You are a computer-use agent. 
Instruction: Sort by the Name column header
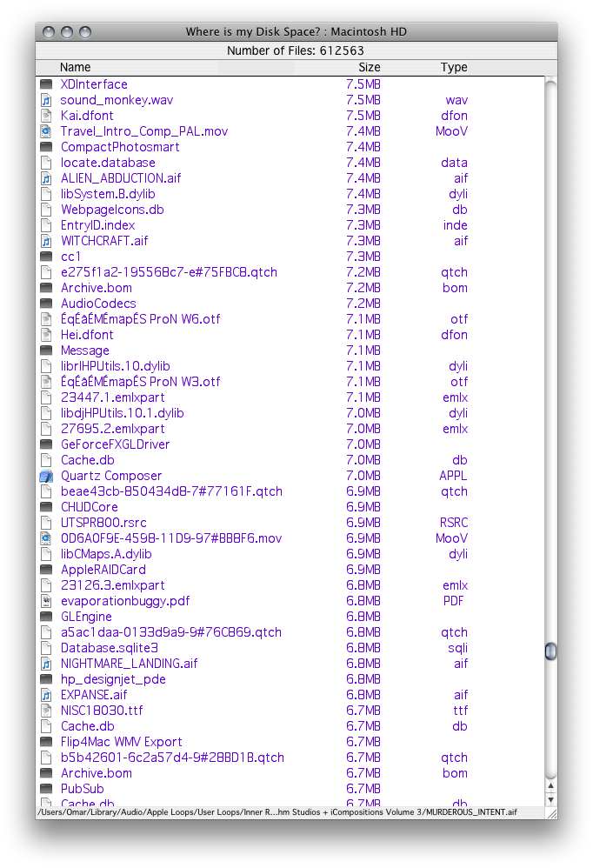tap(76, 68)
